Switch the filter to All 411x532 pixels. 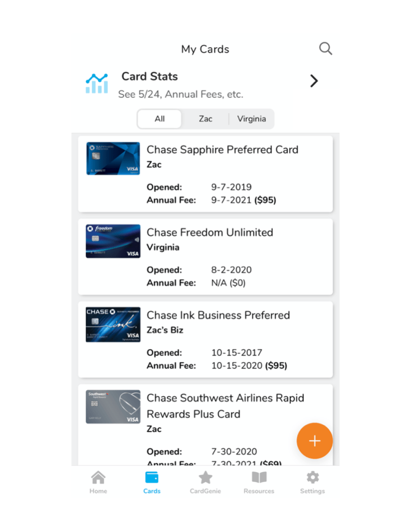[160, 119]
